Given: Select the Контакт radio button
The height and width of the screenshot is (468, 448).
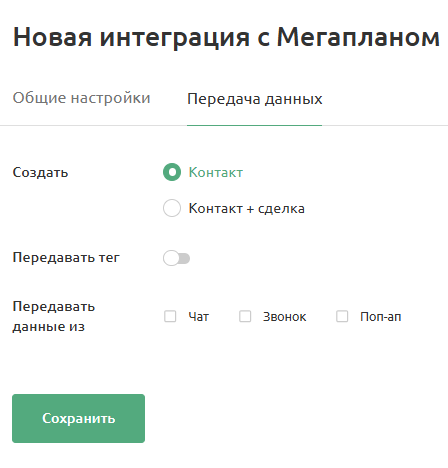Looking at the screenshot, I should pyautogui.click(x=172, y=172).
